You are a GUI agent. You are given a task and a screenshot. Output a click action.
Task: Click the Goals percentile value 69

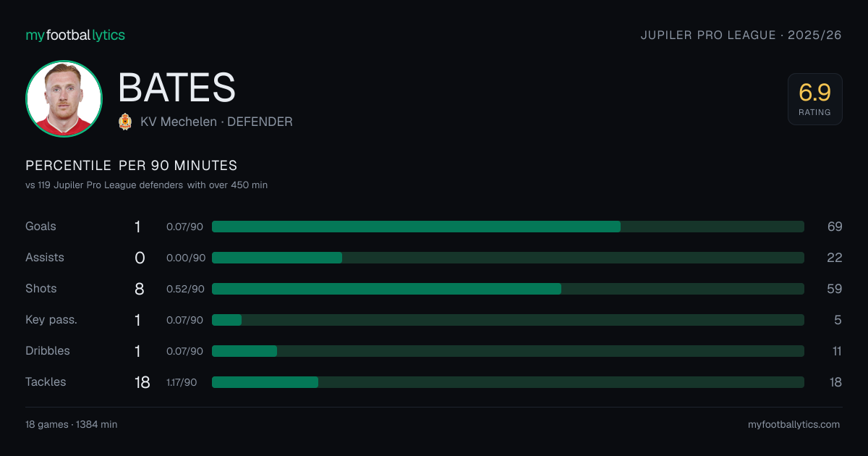835,227
